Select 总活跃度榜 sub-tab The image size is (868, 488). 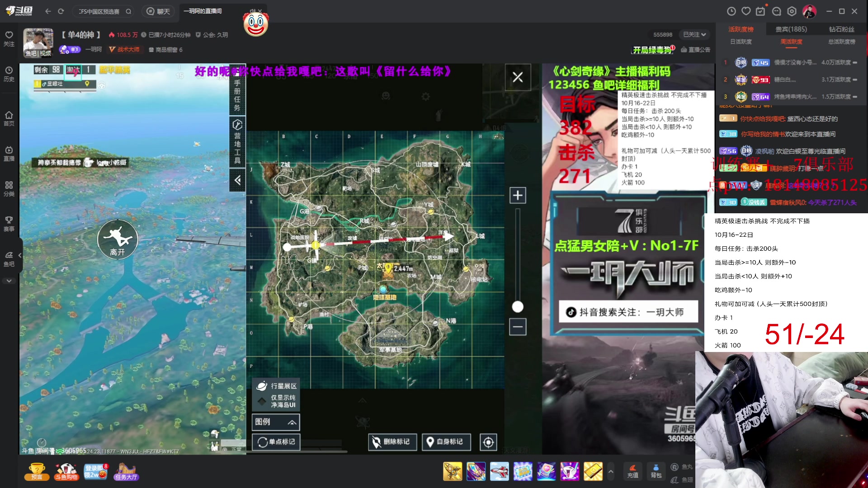[842, 42]
